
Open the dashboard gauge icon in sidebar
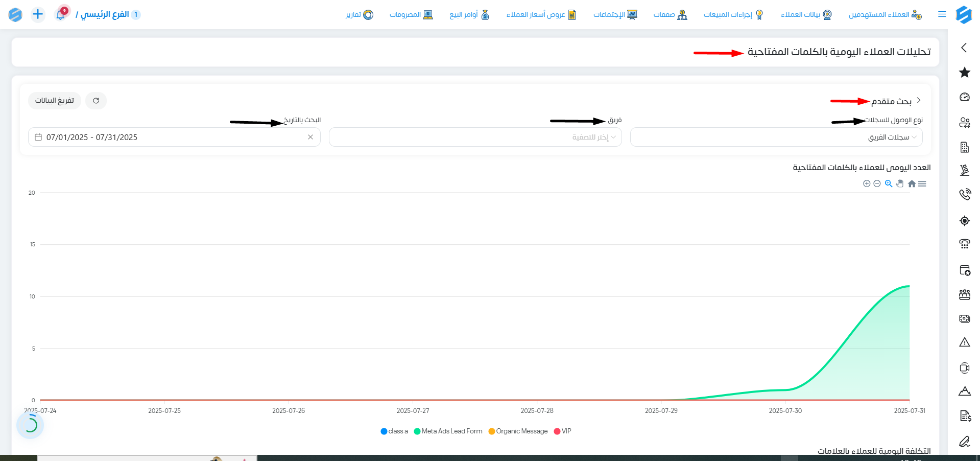point(964,97)
